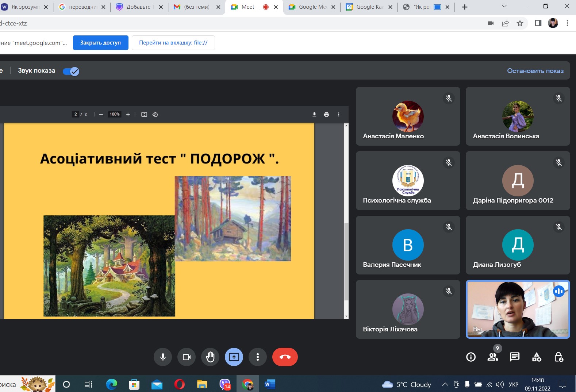The image size is (576, 392).
Task: Open Windows Task View
Action: pyautogui.click(x=88, y=384)
